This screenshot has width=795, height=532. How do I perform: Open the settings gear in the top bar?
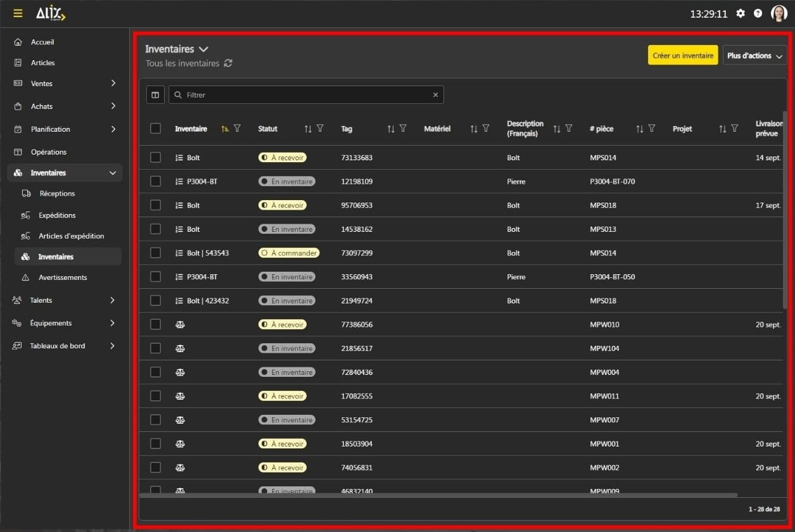741,13
